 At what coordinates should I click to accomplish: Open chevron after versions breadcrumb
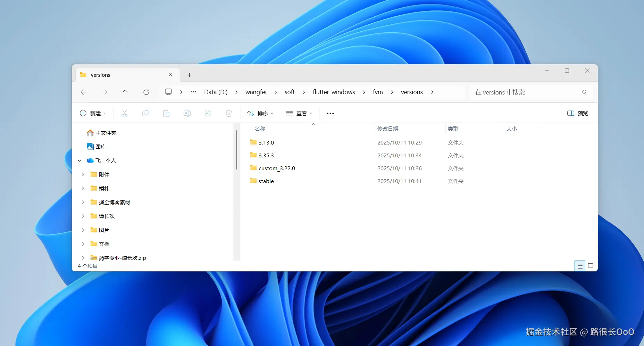(x=432, y=92)
